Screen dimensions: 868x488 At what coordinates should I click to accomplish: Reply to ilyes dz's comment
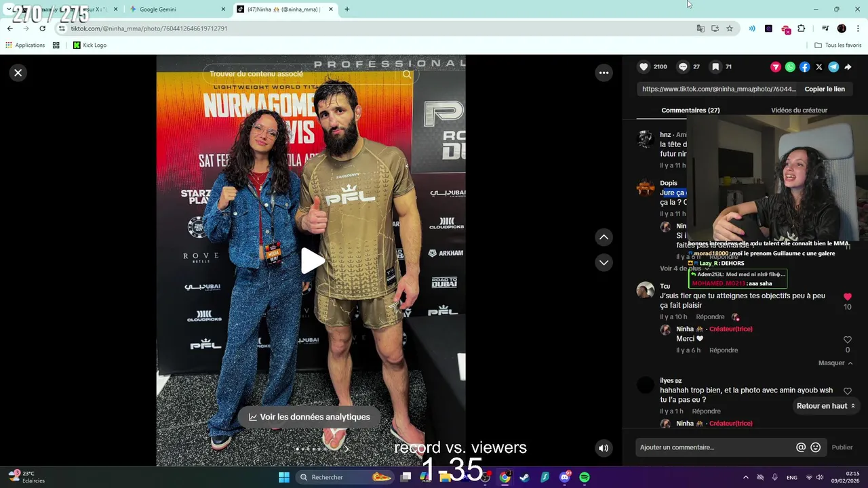pos(706,411)
